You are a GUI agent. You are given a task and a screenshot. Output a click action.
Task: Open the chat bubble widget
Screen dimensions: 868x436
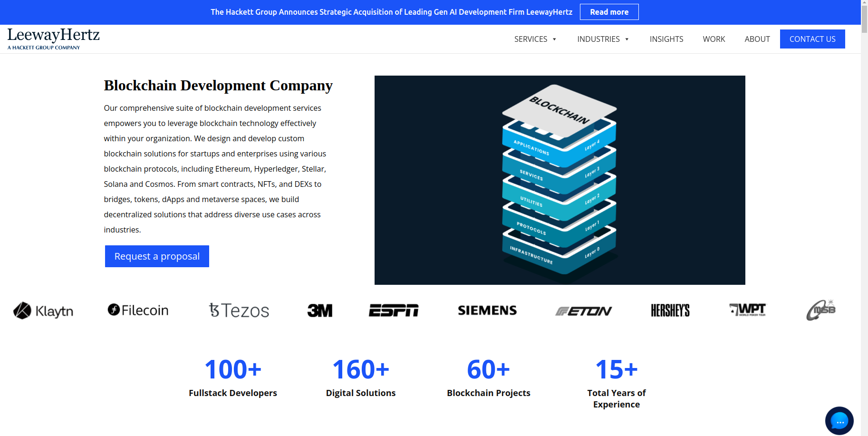839,421
